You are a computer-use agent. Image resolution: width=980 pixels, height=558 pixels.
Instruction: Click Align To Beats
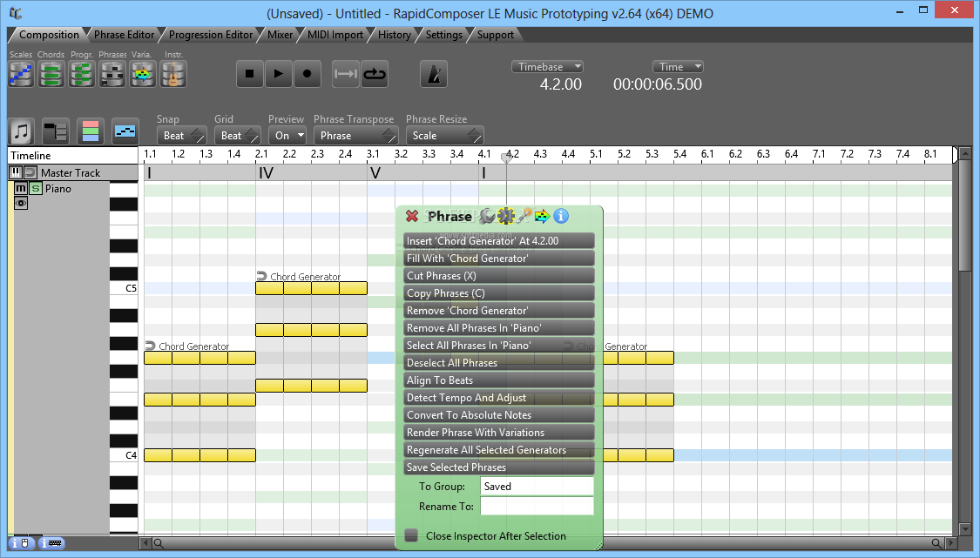point(499,380)
